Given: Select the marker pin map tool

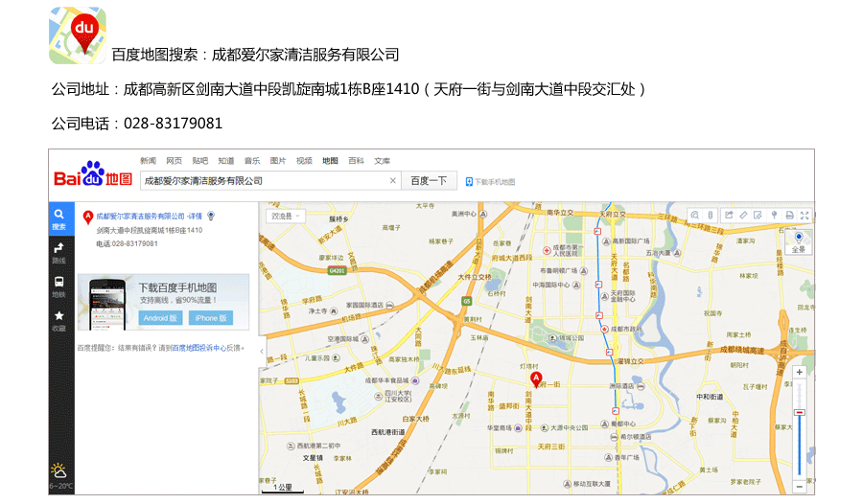Looking at the screenshot, I should [774, 216].
